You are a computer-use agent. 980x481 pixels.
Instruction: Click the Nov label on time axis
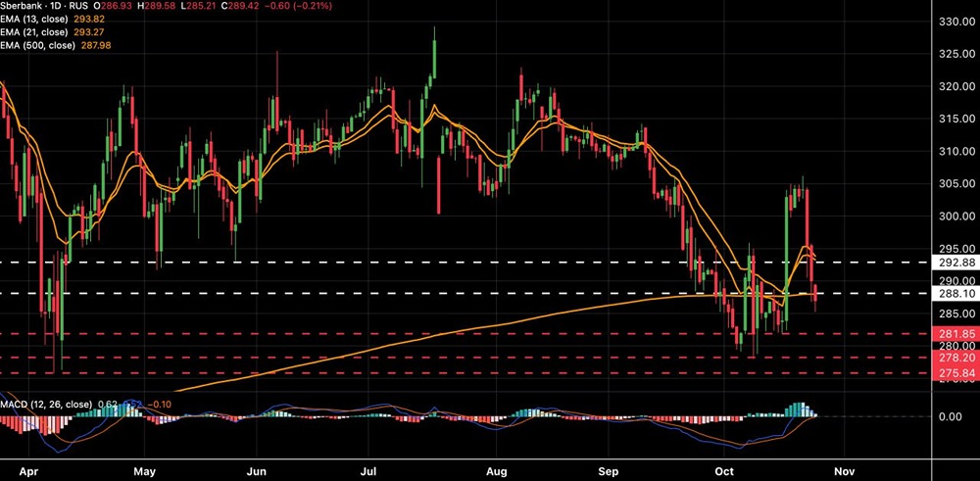pyautogui.click(x=843, y=470)
